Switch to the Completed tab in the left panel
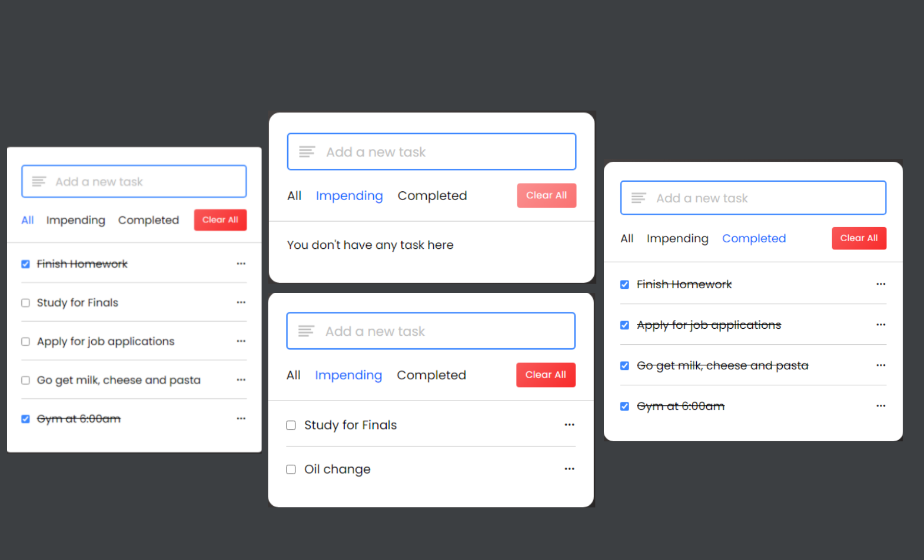This screenshot has height=560, width=924. [x=148, y=220]
